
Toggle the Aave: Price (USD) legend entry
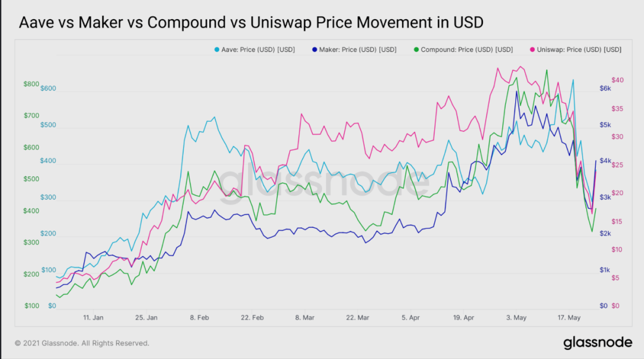pos(255,49)
